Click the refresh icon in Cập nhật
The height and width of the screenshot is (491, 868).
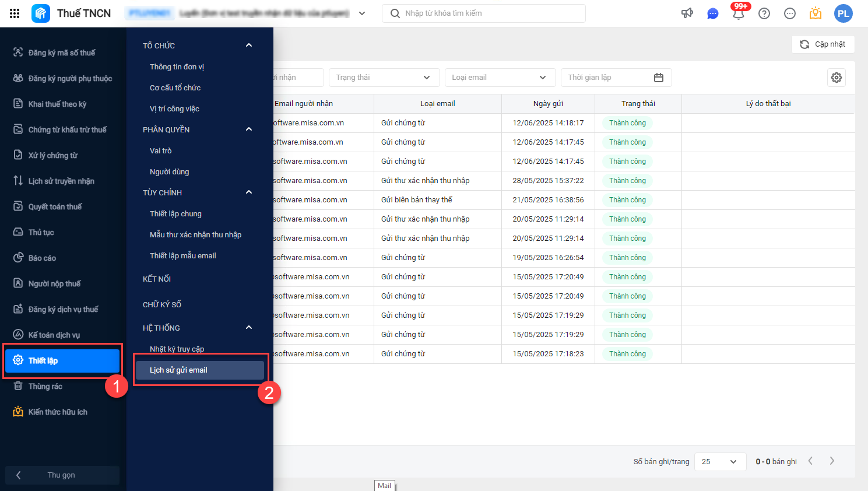804,44
